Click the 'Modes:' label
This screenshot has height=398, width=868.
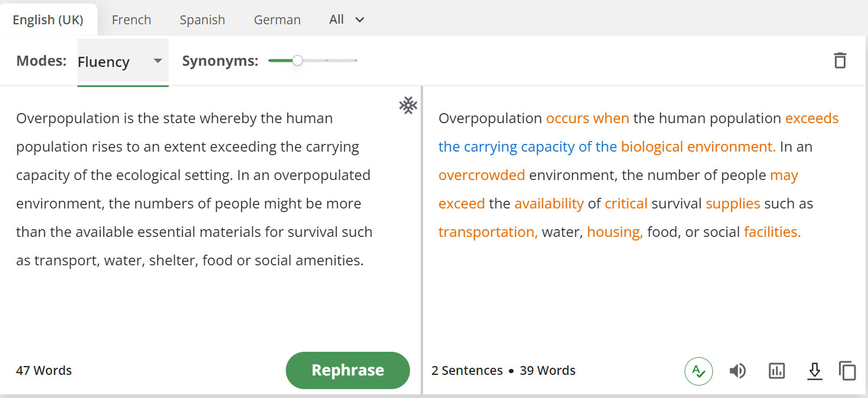[41, 61]
